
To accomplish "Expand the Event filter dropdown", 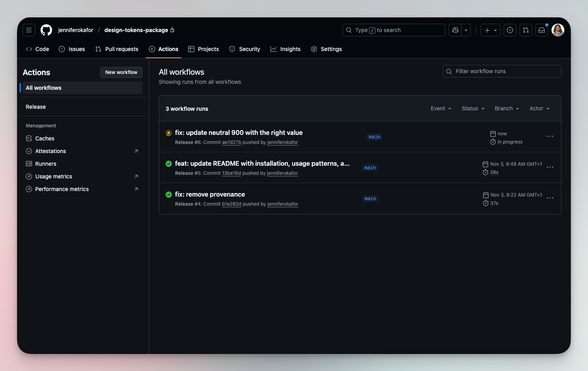I will pos(441,108).
